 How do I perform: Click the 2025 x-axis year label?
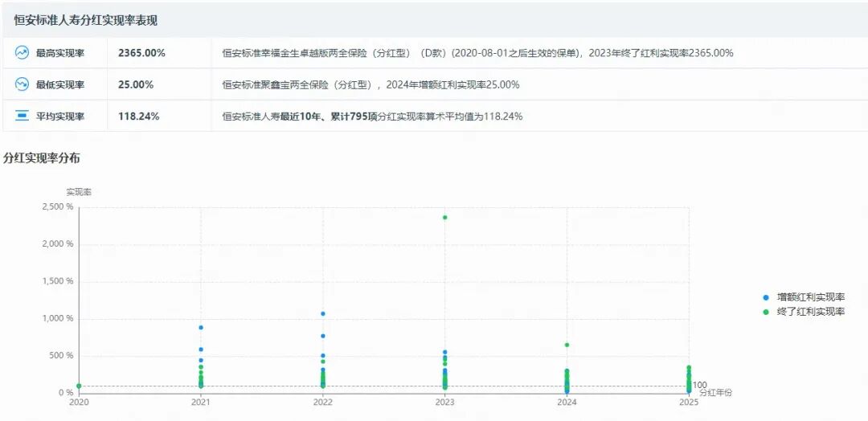click(x=689, y=403)
